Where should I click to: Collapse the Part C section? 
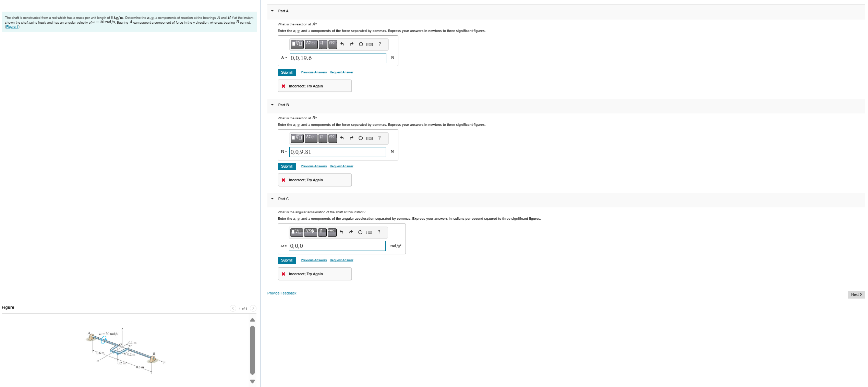[273, 199]
